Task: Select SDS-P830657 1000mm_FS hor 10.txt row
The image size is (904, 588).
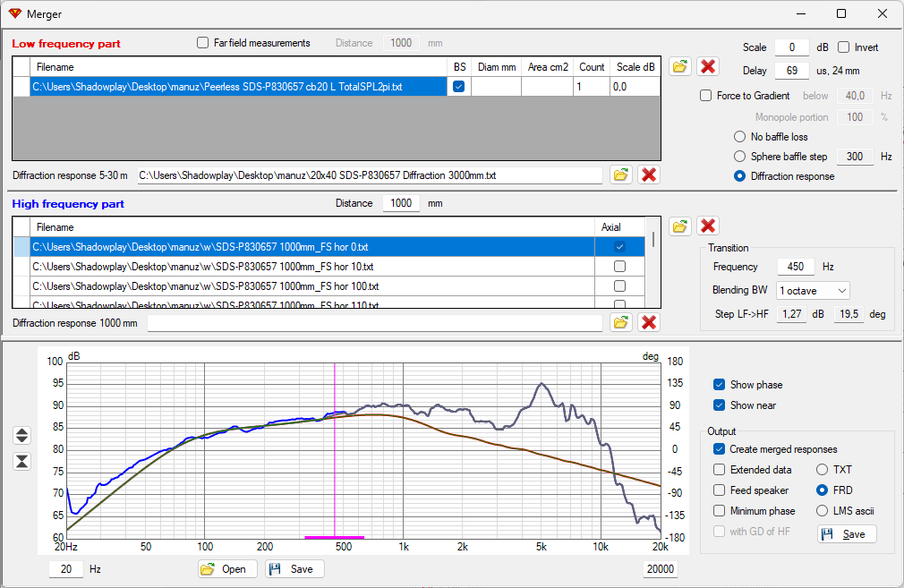Action: point(311,267)
